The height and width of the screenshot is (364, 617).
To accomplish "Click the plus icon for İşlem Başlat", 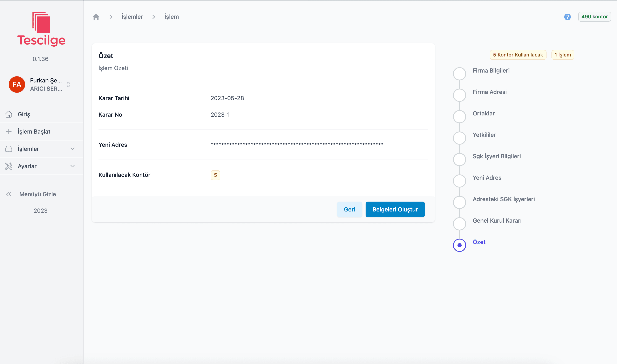I will (9, 132).
